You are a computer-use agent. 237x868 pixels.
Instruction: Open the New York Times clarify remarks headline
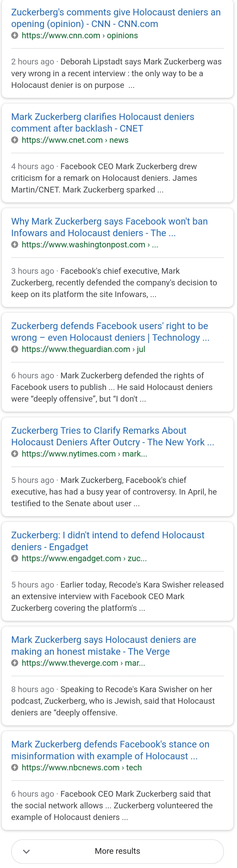click(x=112, y=436)
